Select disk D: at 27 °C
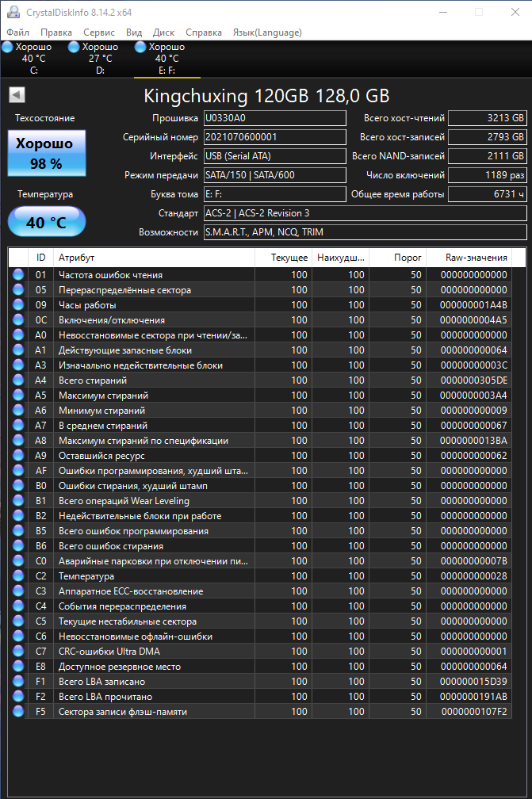Screen dimensions: 532x799 [101, 59]
